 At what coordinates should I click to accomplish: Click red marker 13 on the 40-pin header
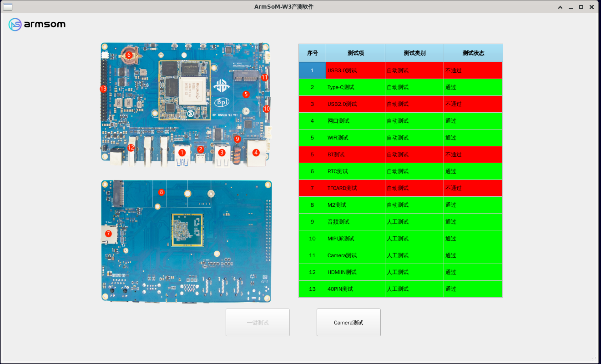click(103, 89)
